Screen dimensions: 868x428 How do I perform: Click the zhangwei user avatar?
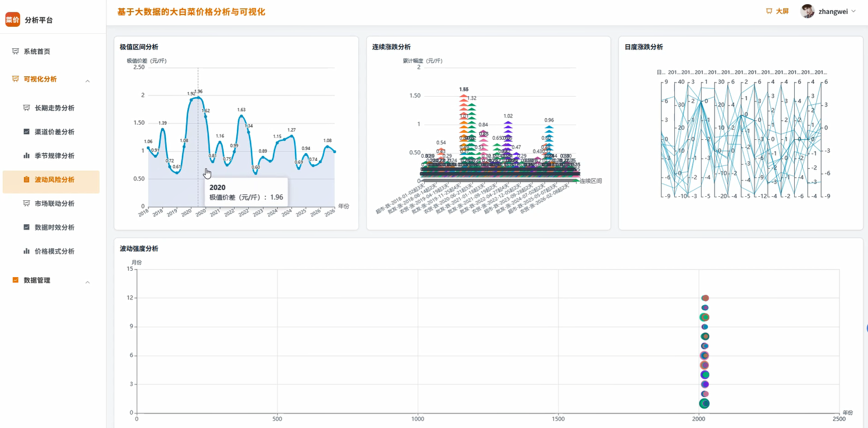click(807, 11)
